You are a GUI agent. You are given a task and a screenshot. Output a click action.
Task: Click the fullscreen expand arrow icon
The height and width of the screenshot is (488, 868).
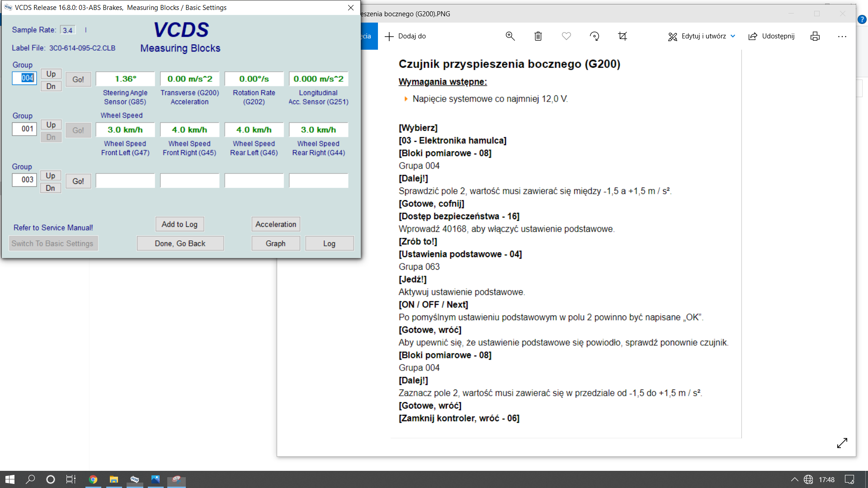842,443
